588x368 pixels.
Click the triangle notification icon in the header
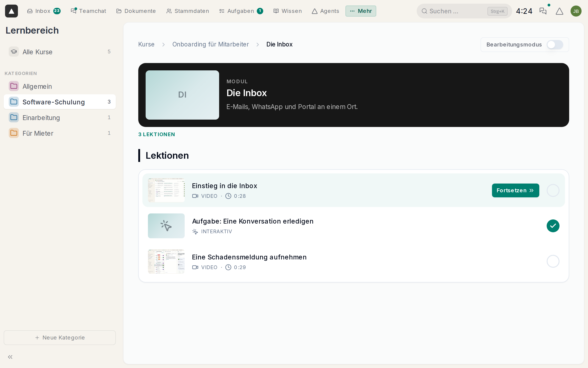559,11
